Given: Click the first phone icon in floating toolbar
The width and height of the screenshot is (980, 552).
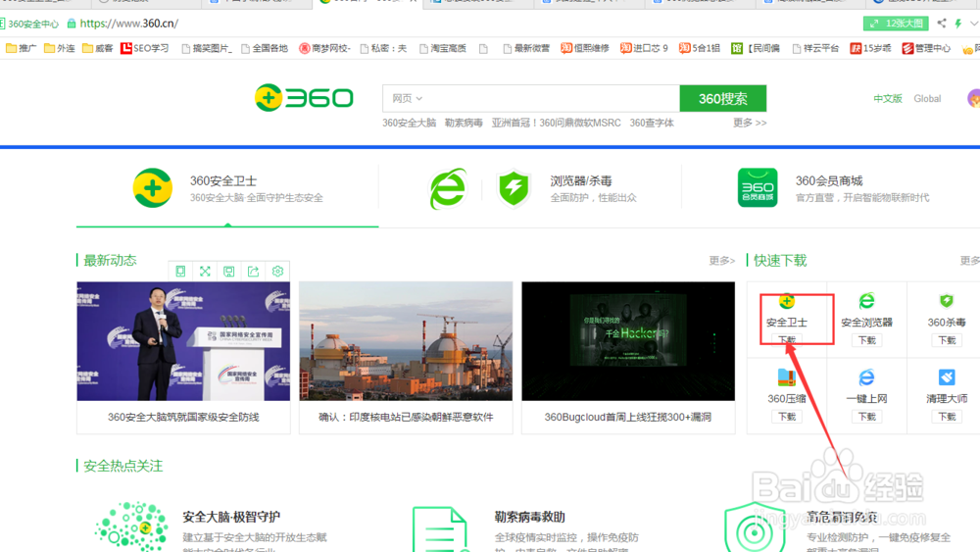Looking at the screenshot, I should point(180,272).
